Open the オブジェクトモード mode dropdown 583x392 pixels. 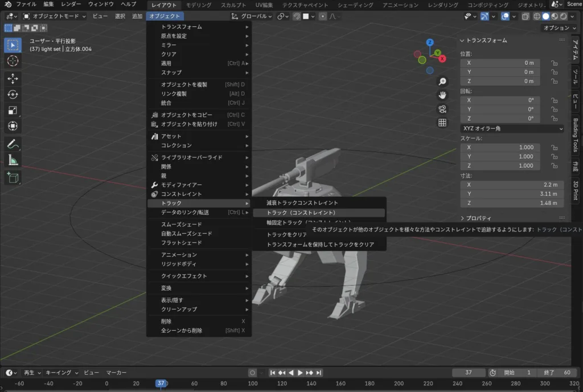(56, 16)
